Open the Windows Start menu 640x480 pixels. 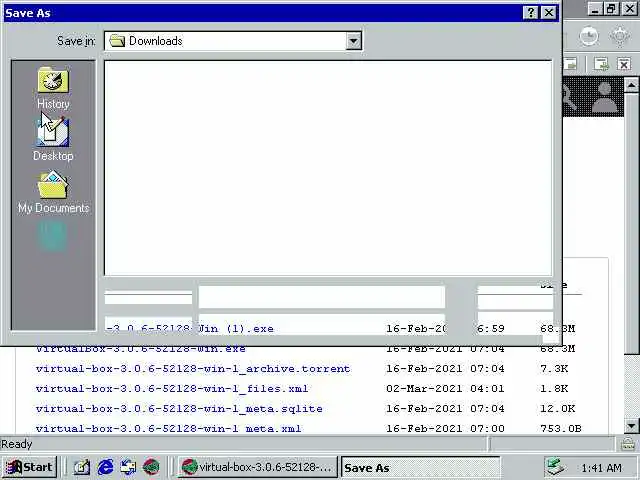pyautogui.click(x=29, y=467)
